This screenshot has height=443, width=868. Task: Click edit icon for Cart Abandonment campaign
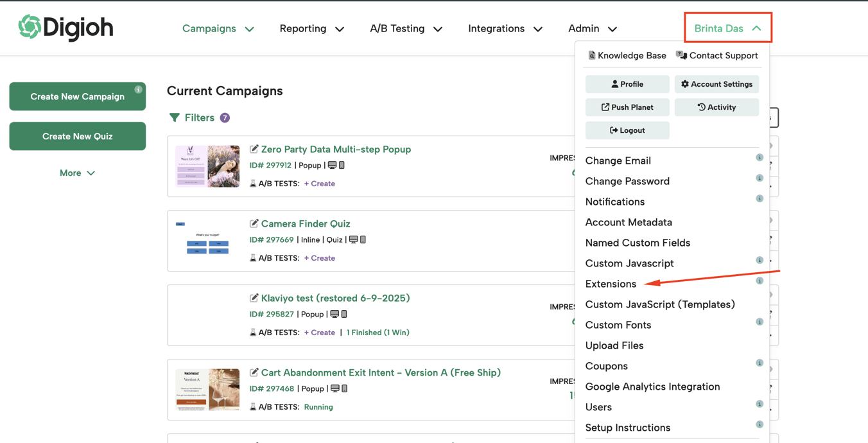tap(254, 372)
